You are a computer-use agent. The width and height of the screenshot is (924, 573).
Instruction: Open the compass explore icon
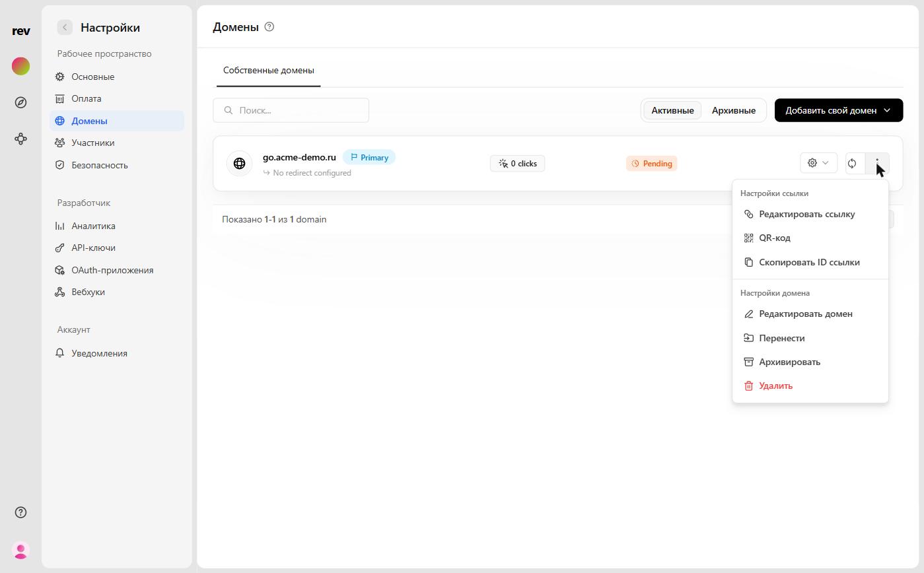(21, 102)
